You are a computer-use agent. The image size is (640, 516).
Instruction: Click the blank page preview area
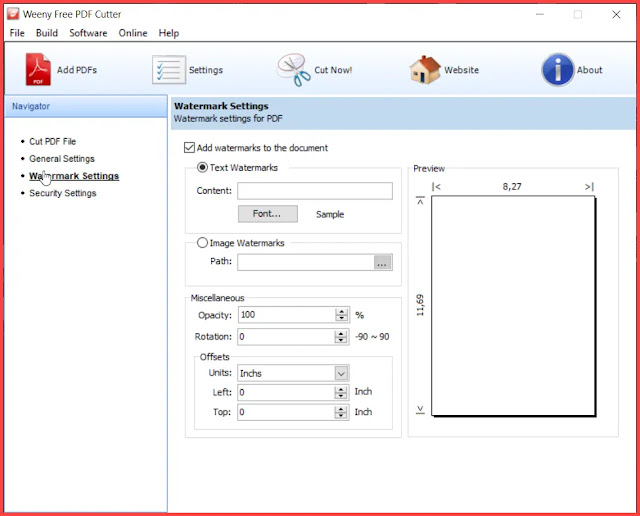coord(513,306)
